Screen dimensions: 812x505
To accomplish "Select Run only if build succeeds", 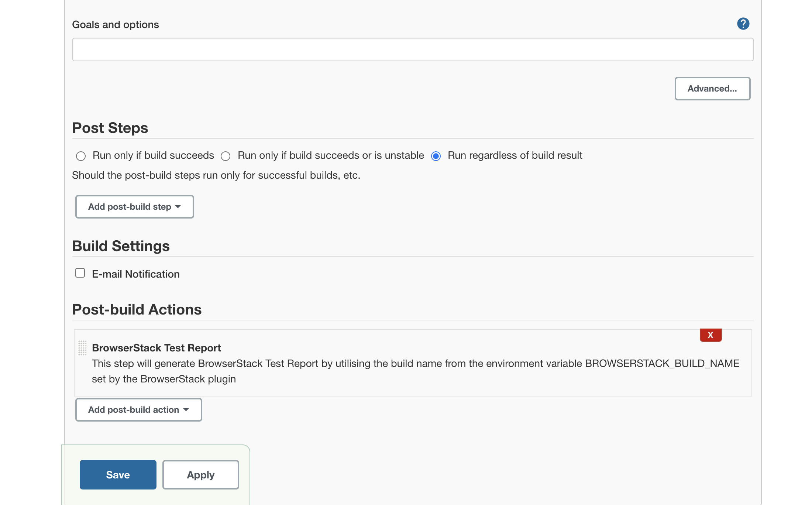I will coord(81,156).
